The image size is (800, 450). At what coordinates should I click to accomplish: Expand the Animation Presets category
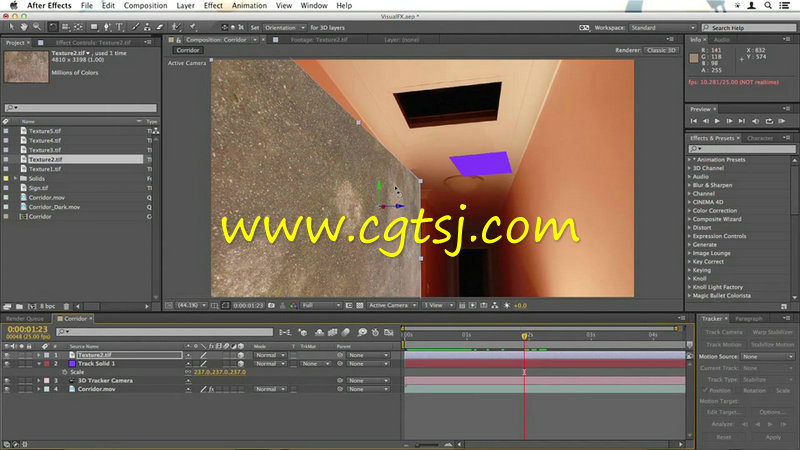690,160
